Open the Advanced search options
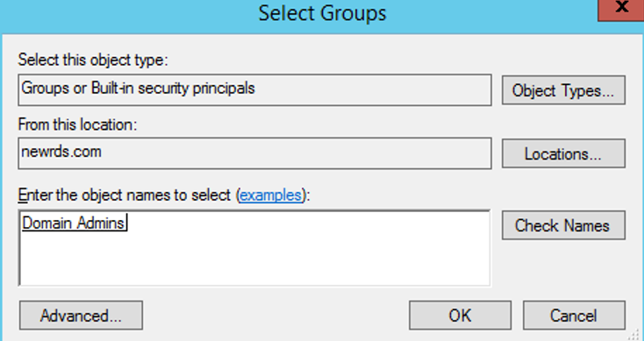 81,316
